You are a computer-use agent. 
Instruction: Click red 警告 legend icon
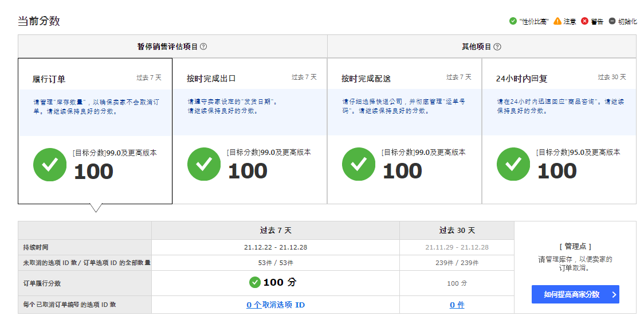(x=584, y=21)
